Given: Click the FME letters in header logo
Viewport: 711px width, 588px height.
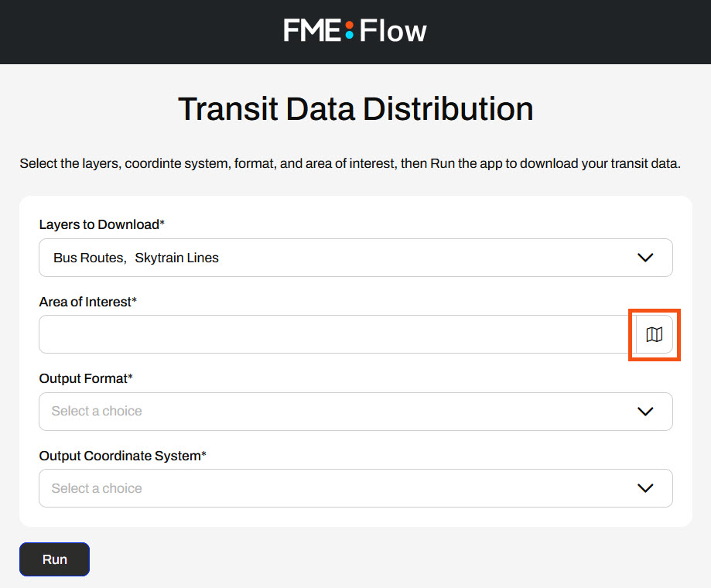Looking at the screenshot, I should [313, 31].
